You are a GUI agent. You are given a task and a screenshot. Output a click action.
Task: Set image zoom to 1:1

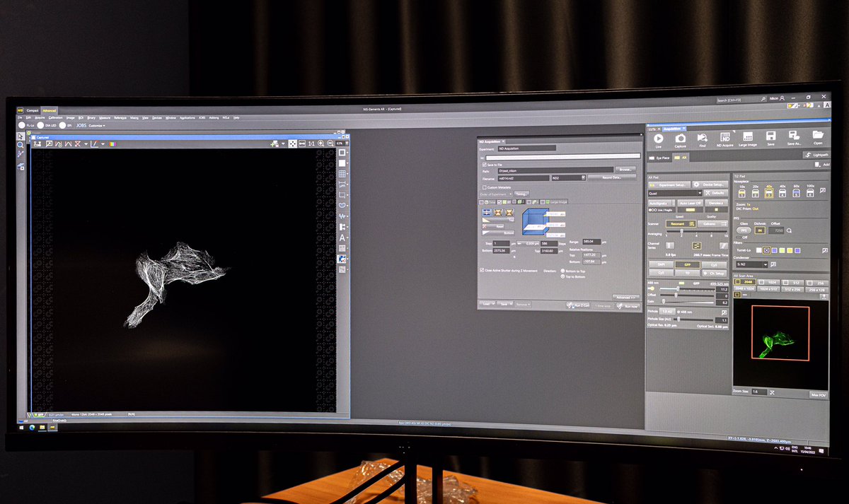pos(310,143)
